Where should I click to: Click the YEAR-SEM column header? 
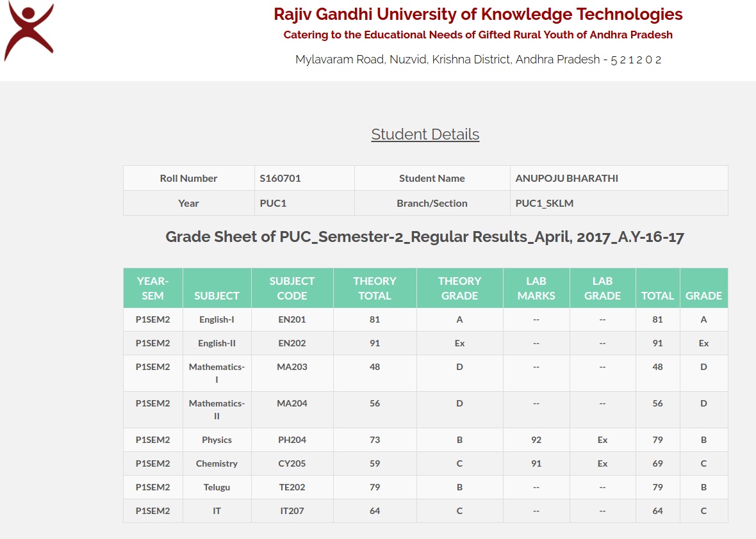(x=153, y=288)
